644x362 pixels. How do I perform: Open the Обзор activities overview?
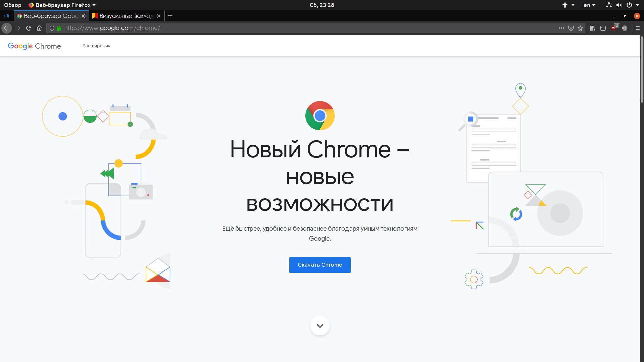13,5
